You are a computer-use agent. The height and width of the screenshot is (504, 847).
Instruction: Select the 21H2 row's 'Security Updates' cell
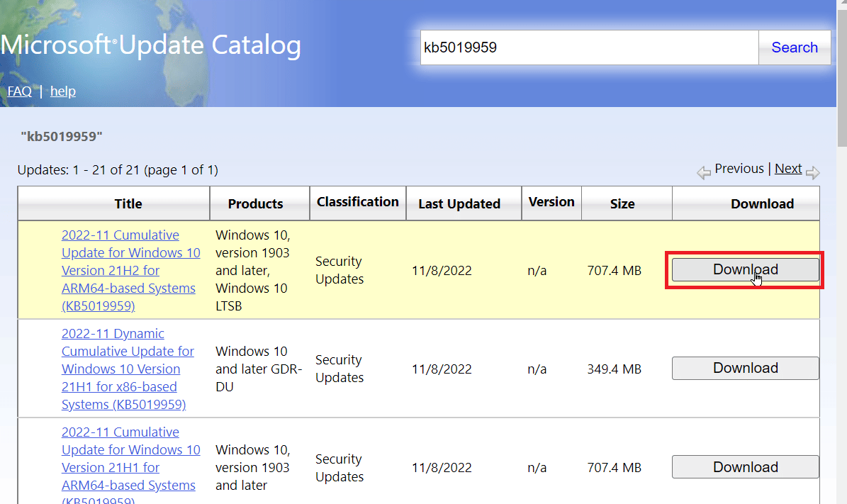(340, 270)
